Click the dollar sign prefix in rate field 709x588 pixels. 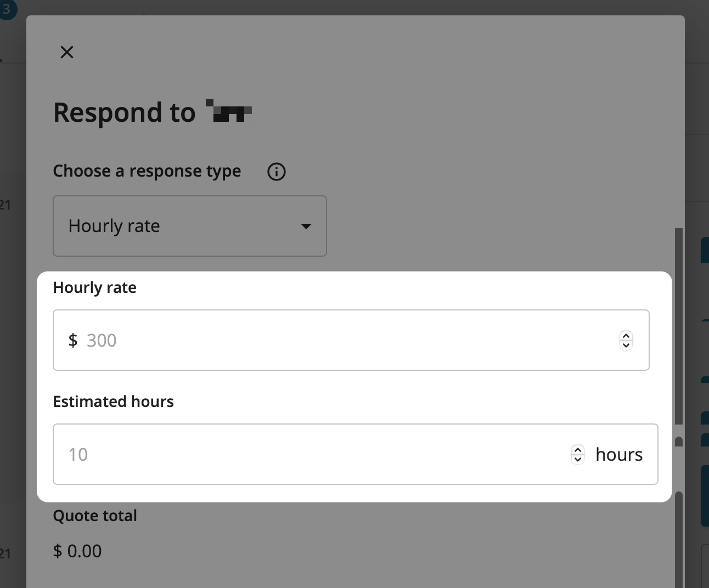coord(73,340)
